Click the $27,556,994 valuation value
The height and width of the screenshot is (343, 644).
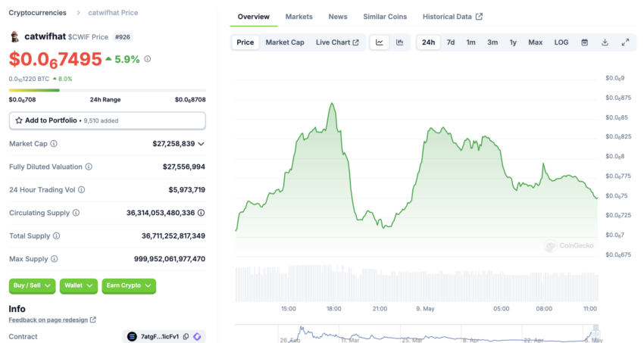click(183, 167)
